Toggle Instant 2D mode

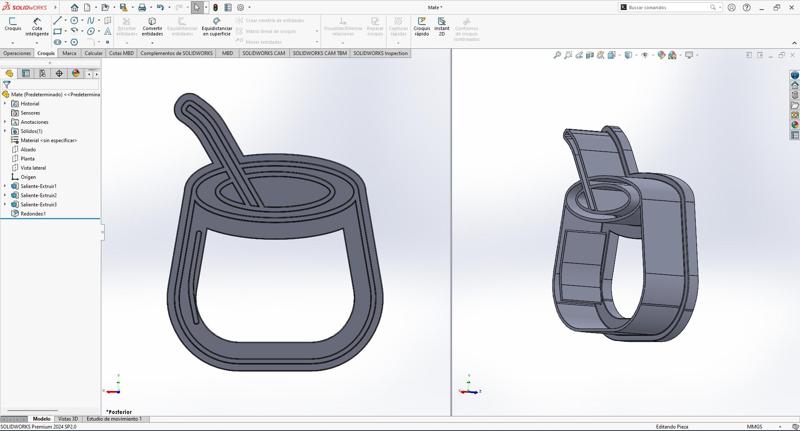[442, 25]
